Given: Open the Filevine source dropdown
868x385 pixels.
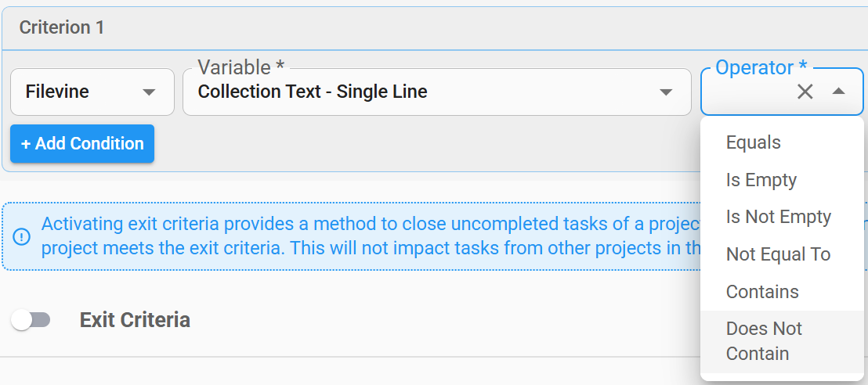Looking at the screenshot, I should (x=92, y=92).
